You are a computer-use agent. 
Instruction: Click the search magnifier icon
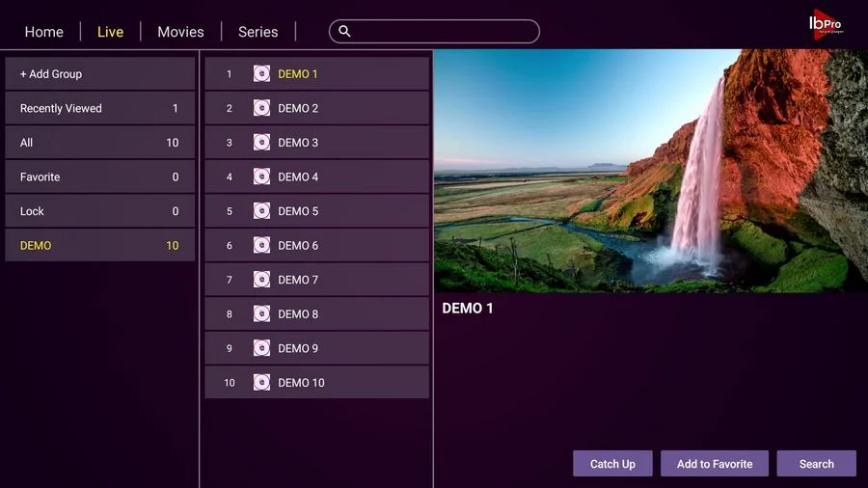coord(344,32)
